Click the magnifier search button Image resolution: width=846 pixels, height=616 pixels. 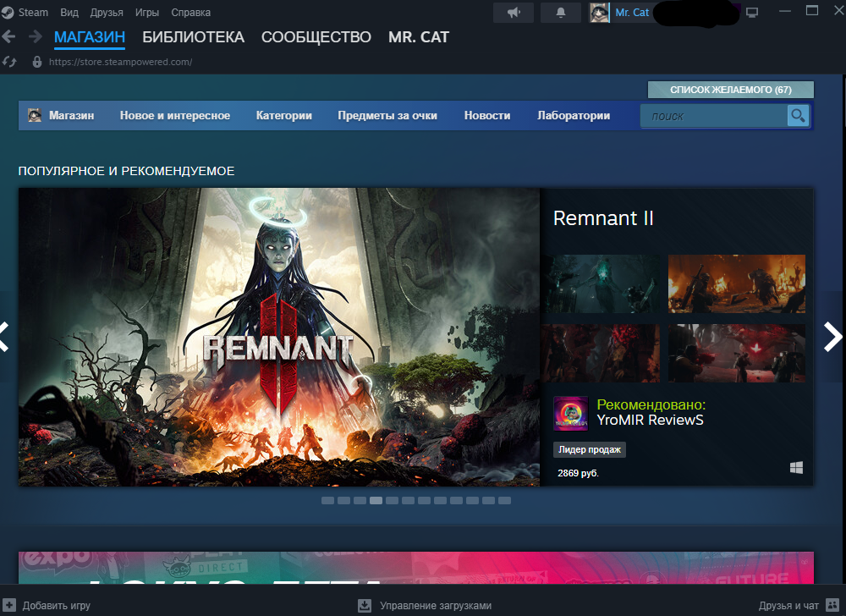(x=798, y=116)
